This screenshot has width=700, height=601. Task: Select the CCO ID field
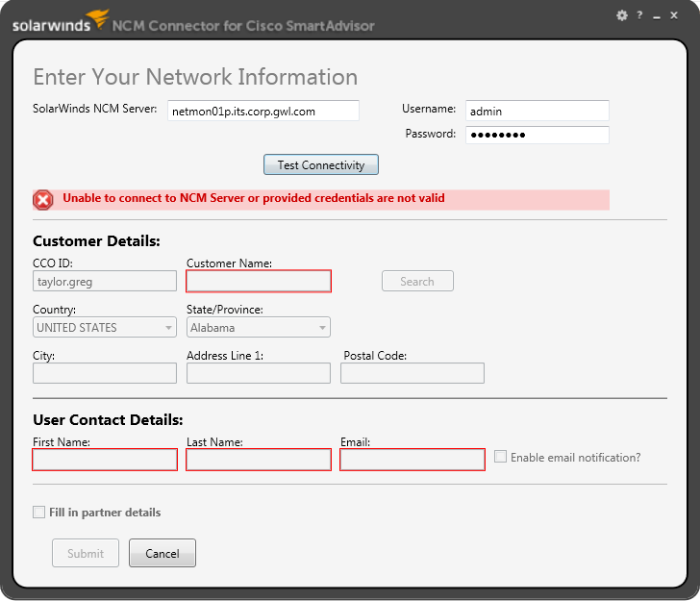click(x=105, y=282)
